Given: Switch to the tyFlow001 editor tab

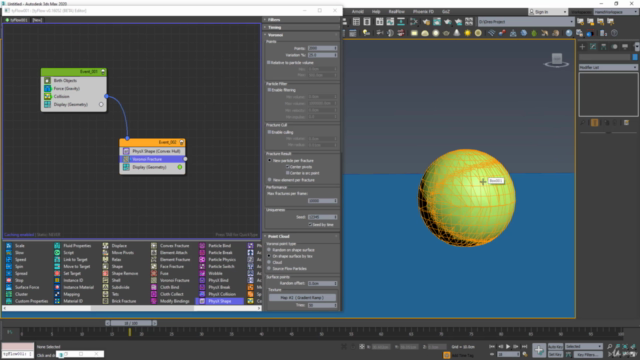Looking at the screenshot, I should [x=17, y=20].
